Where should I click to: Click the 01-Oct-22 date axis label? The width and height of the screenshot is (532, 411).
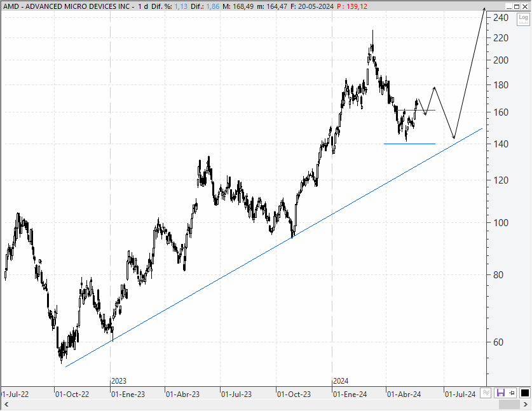point(72,394)
